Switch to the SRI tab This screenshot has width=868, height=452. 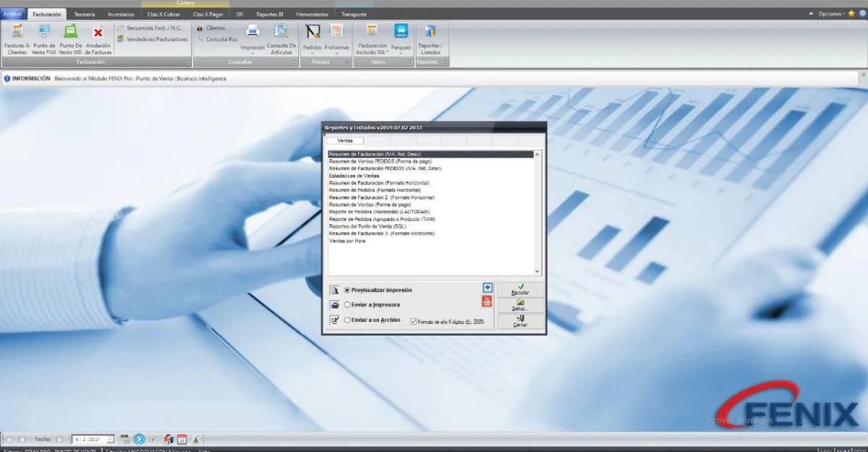(x=239, y=14)
